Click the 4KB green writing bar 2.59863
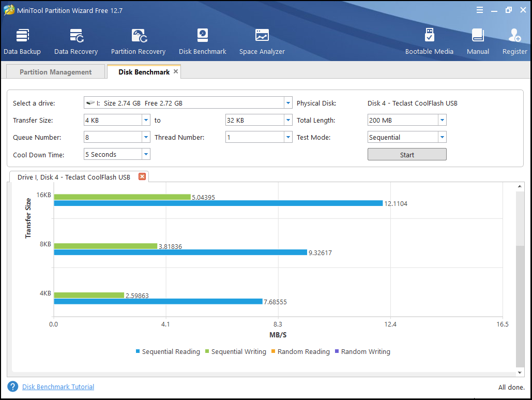Viewport: 532px width, 400px height. click(89, 295)
